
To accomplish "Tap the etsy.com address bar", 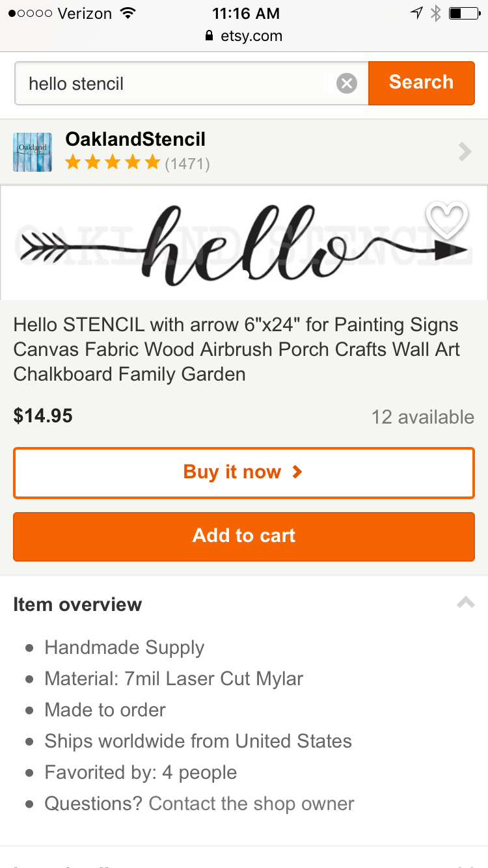I will 251,36.
